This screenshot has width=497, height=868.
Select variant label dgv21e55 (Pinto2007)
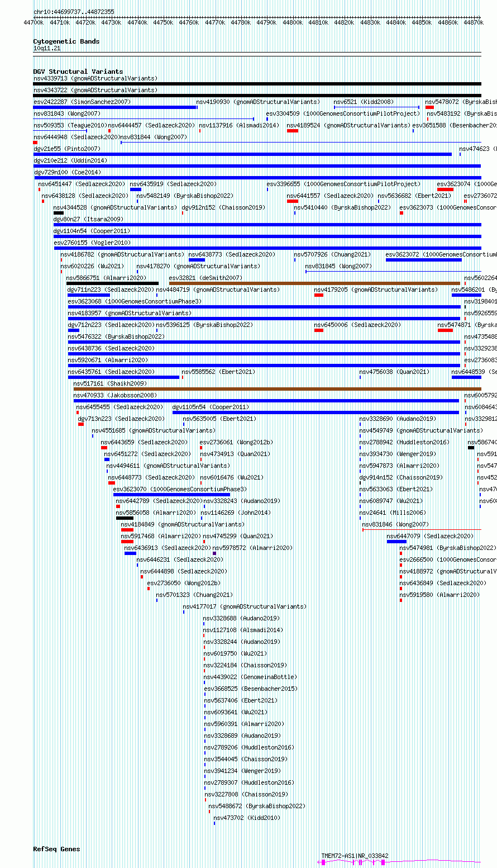(67, 149)
